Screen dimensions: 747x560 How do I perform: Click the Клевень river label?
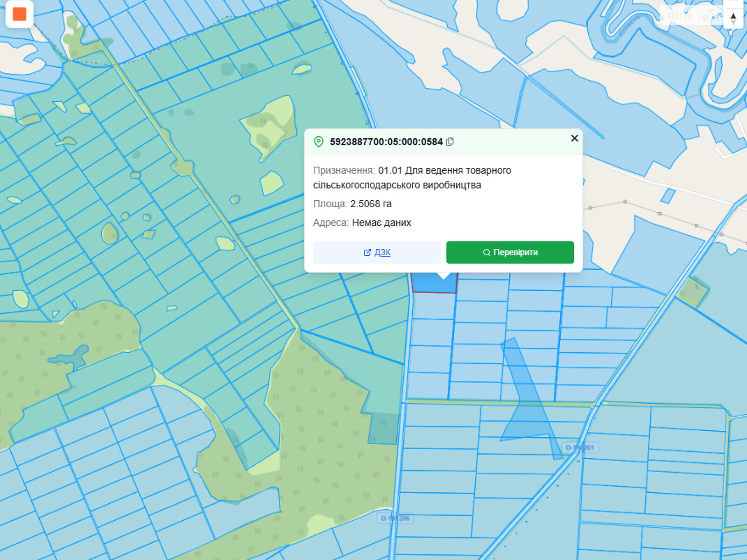click(629, 25)
